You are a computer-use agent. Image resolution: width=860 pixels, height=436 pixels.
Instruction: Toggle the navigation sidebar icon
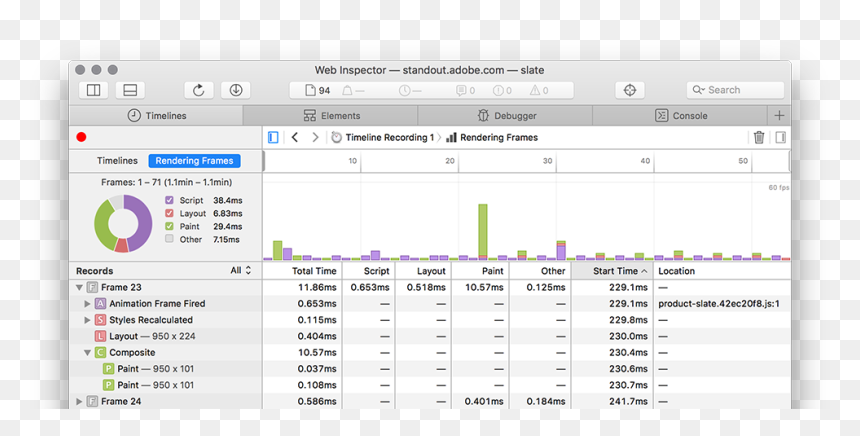pos(273,137)
